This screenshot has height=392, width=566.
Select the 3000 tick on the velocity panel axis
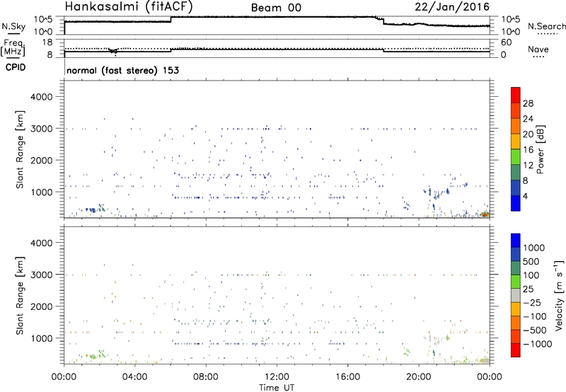click(42, 275)
